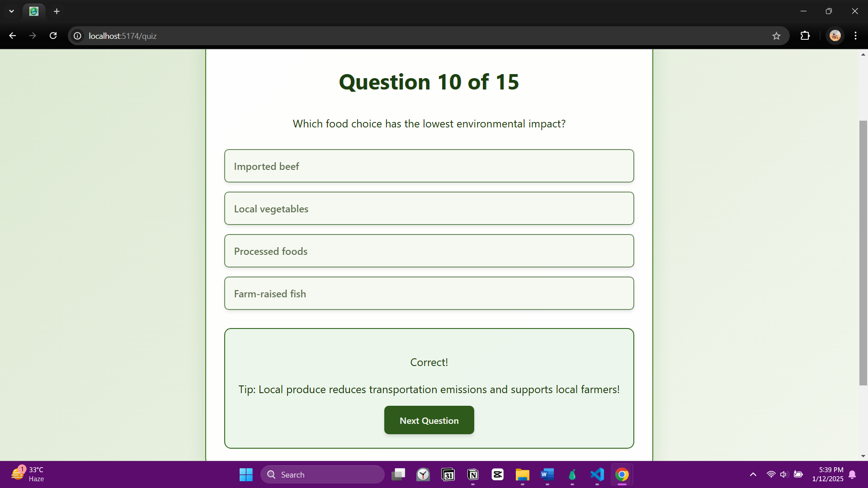
Task: Click the Next Question button
Action: click(429, 420)
